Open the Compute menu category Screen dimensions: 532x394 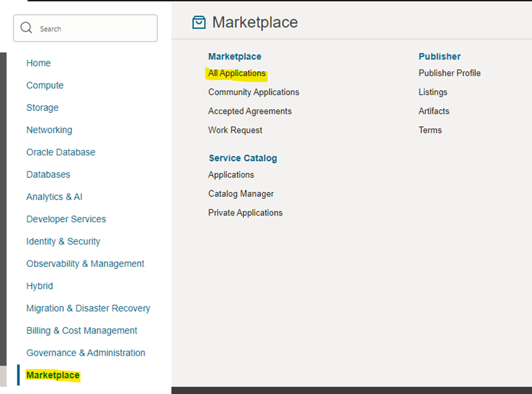(45, 86)
